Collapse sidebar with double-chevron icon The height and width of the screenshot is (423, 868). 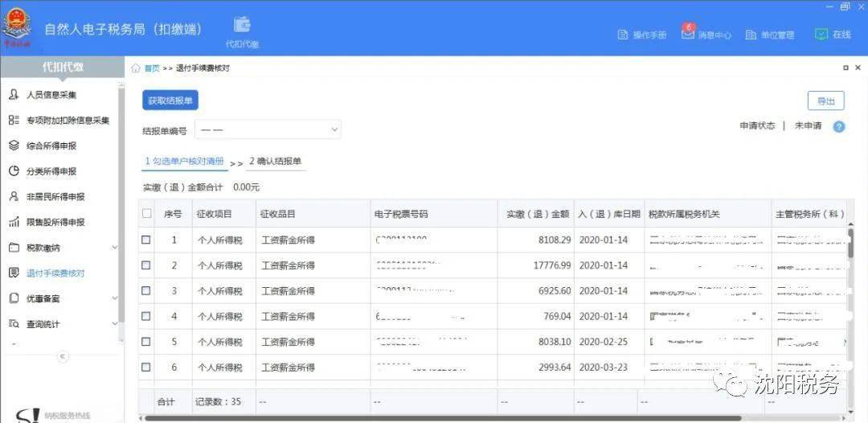63,356
